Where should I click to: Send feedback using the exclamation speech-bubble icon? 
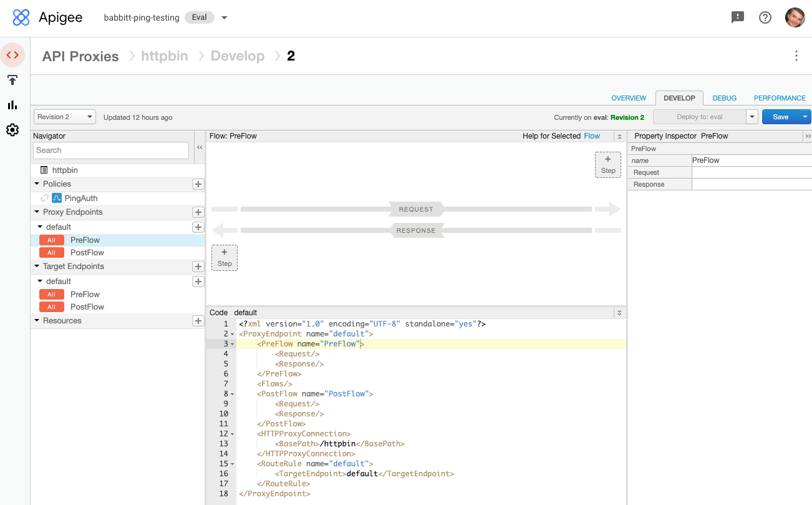pyautogui.click(x=738, y=17)
